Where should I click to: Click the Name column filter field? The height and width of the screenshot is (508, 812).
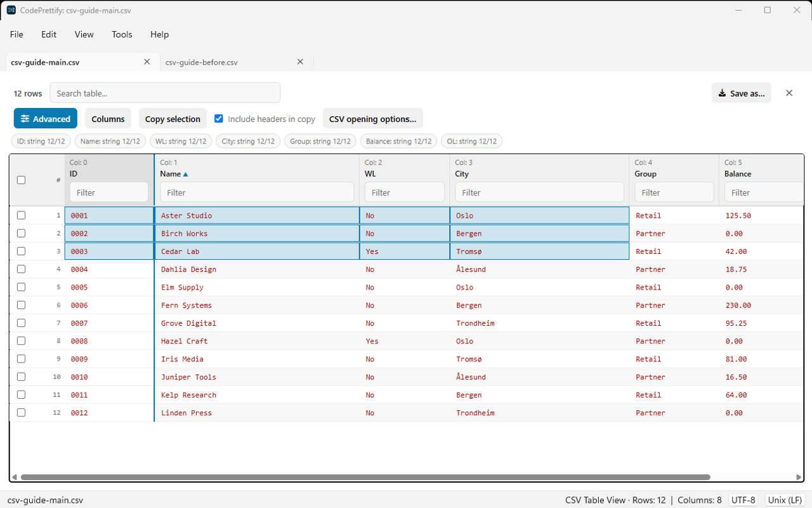pyautogui.click(x=257, y=192)
